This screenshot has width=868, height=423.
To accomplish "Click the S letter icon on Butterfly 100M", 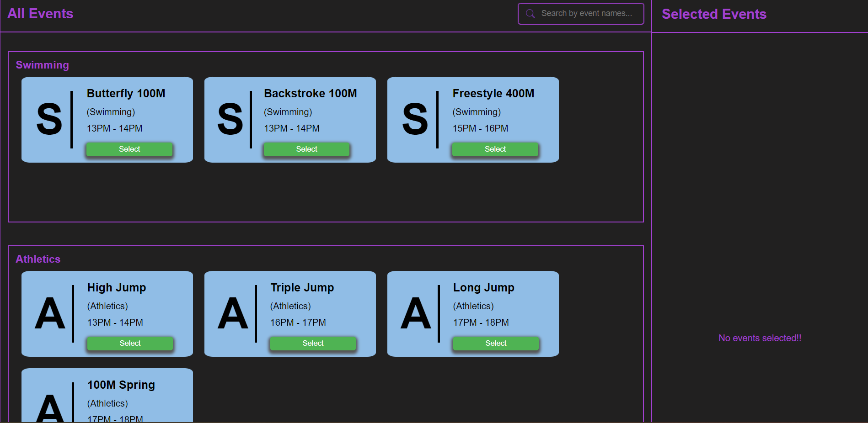I will coord(49,119).
